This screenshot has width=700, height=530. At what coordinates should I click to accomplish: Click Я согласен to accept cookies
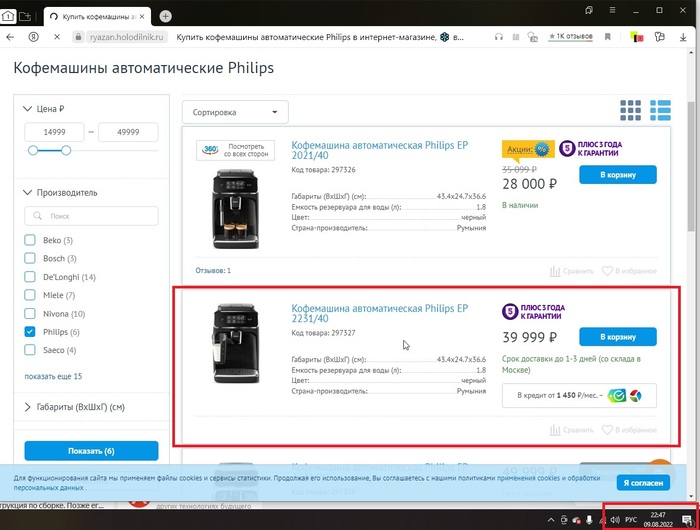(642, 483)
